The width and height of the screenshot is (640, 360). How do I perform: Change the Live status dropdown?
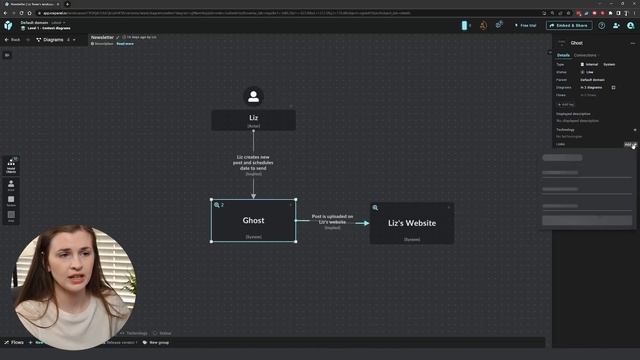pos(587,72)
